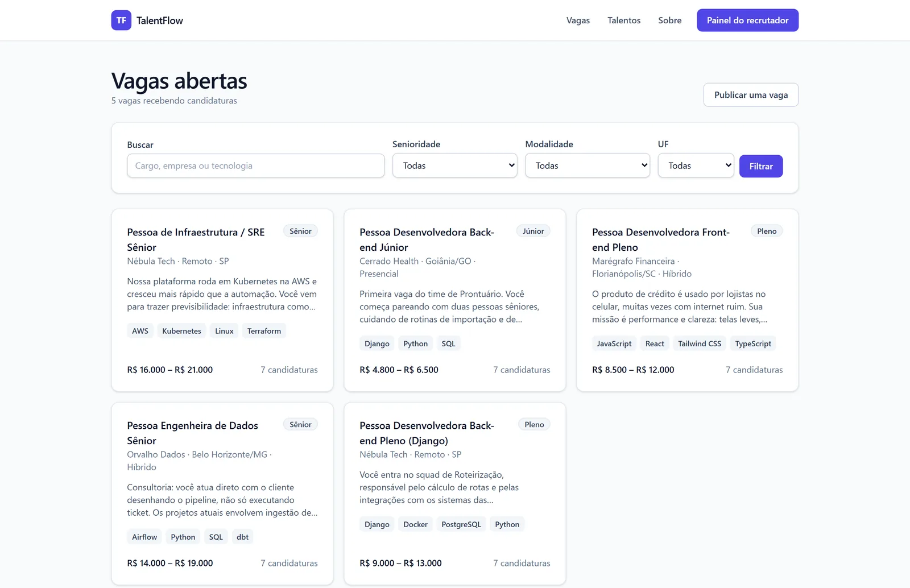The image size is (910, 588).
Task: Click salary R$ 9.000 – R$ 13.000
Action: (400, 563)
